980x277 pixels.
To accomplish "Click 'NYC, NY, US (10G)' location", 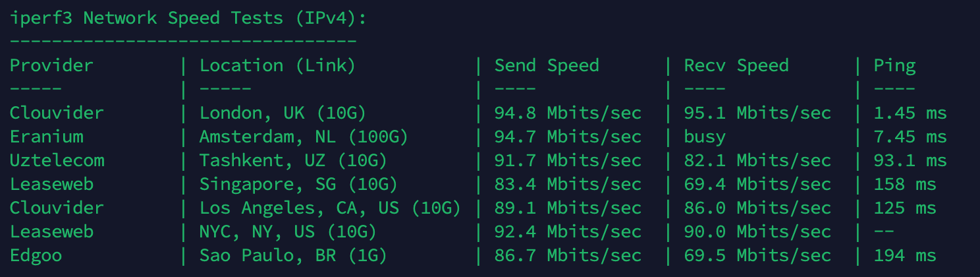I will coord(288,231).
